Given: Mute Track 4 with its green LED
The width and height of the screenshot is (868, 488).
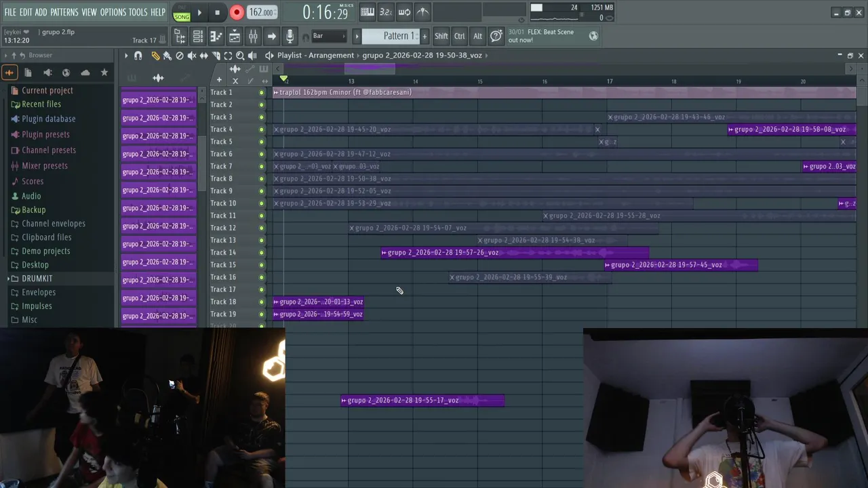Looking at the screenshot, I should (x=262, y=129).
